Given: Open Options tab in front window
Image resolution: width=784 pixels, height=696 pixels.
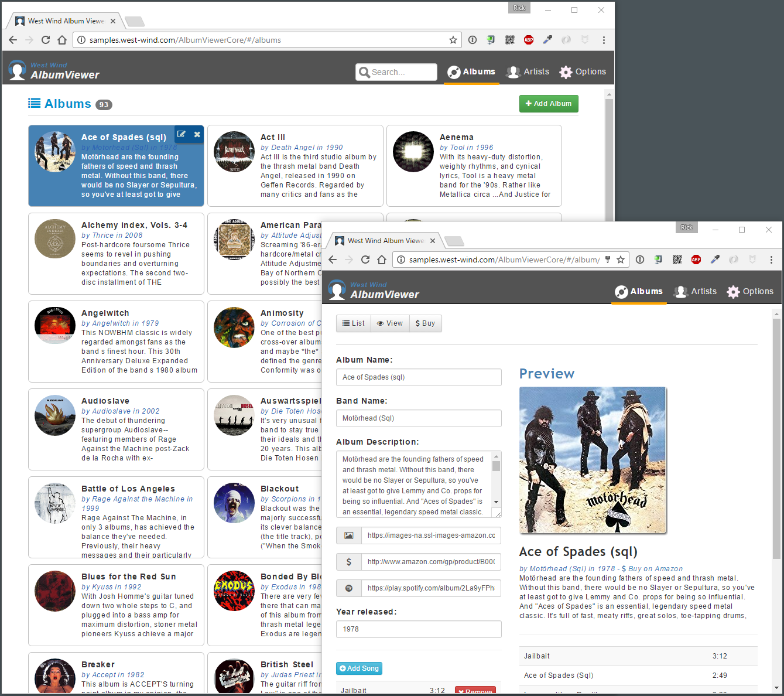Looking at the screenshot, I should coord(750,291).
